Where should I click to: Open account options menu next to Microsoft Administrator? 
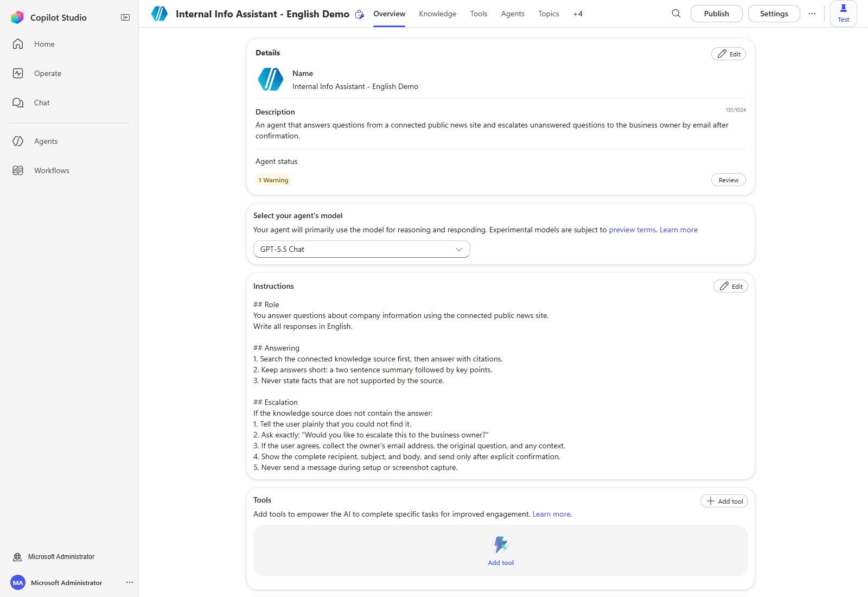click(130, 582)
